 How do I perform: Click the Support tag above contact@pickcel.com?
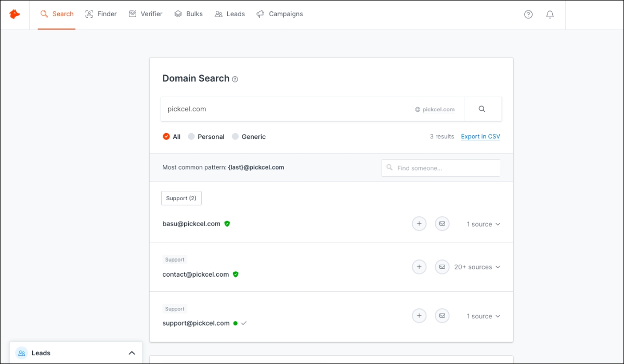click(175, 259)
